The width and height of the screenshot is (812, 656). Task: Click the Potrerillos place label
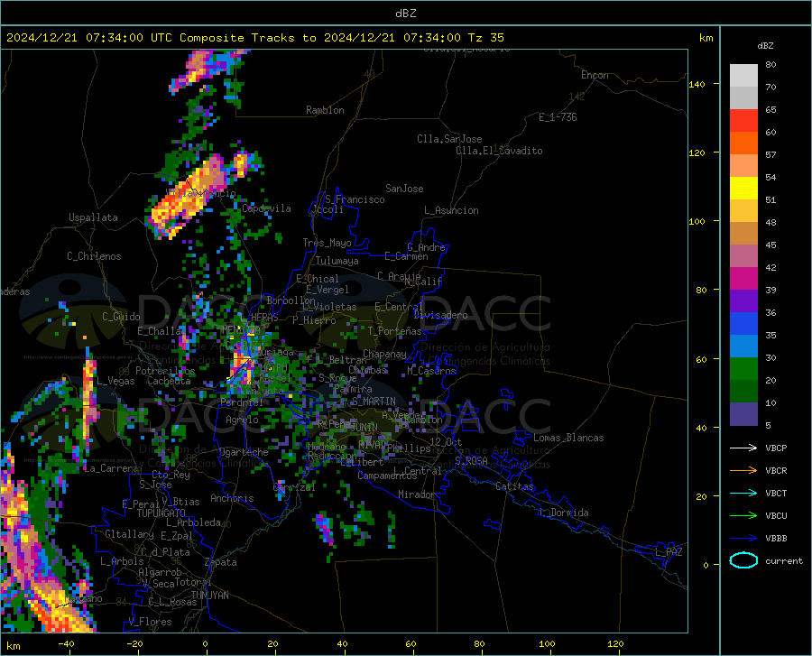[x=165, y=371]
